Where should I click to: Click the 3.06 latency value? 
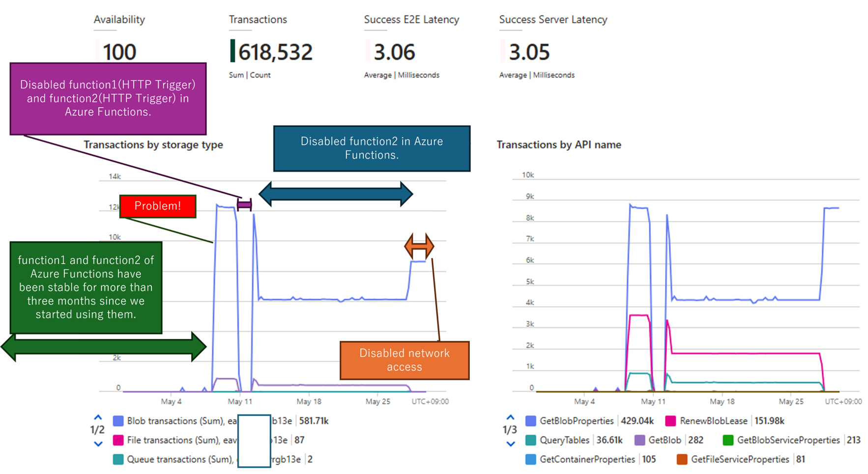click(x=394, y=52)
